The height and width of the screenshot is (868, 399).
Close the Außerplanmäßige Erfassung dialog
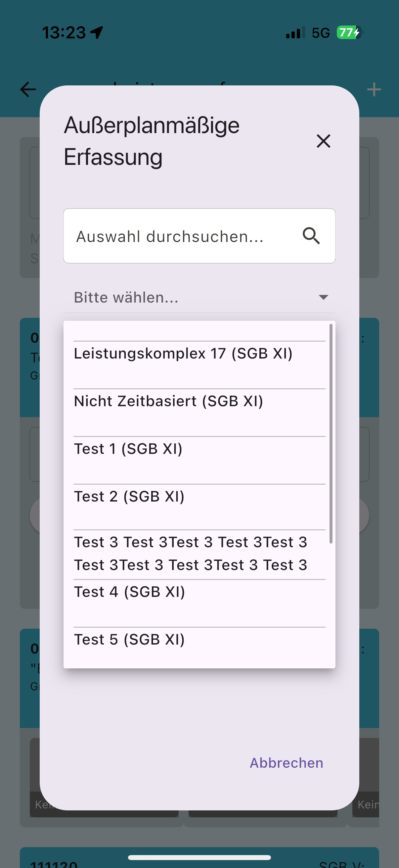pyautogui.click(x=323, y=141)
